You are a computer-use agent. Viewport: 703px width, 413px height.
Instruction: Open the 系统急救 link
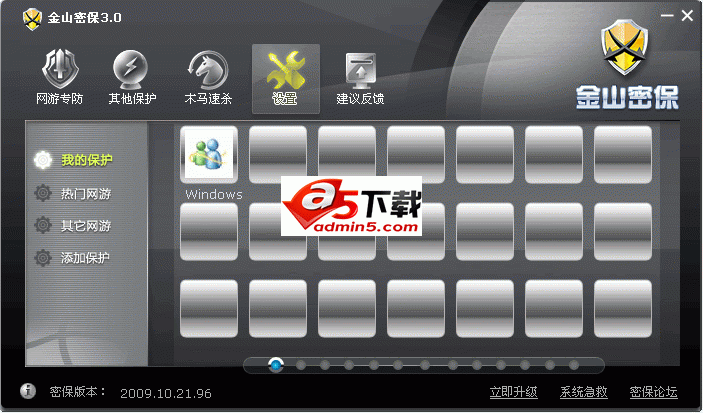pyautogui.click(x=583, y=392)
